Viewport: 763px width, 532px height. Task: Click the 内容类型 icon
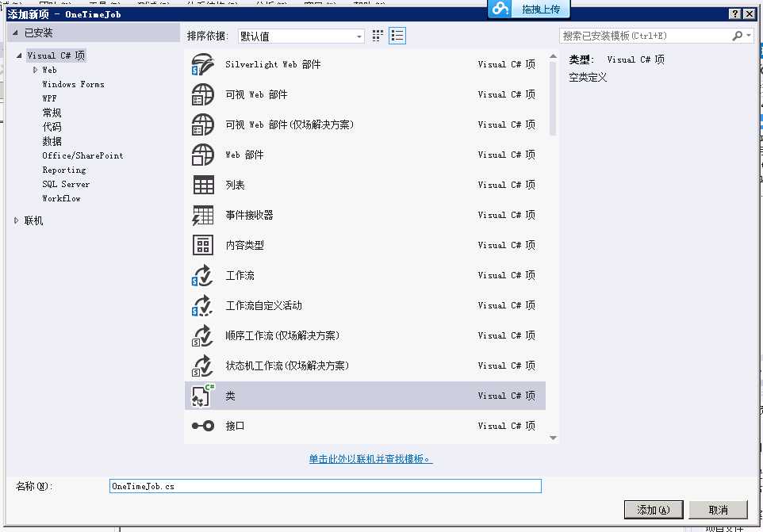[x=203, y=245]
